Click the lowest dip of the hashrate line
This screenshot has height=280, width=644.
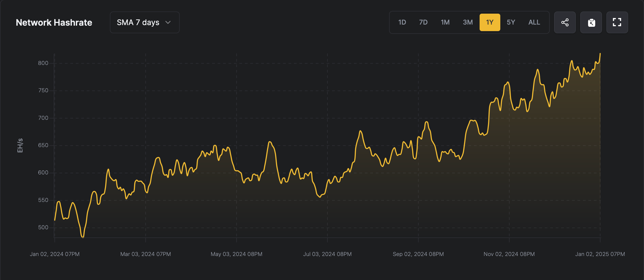[83, 237]
